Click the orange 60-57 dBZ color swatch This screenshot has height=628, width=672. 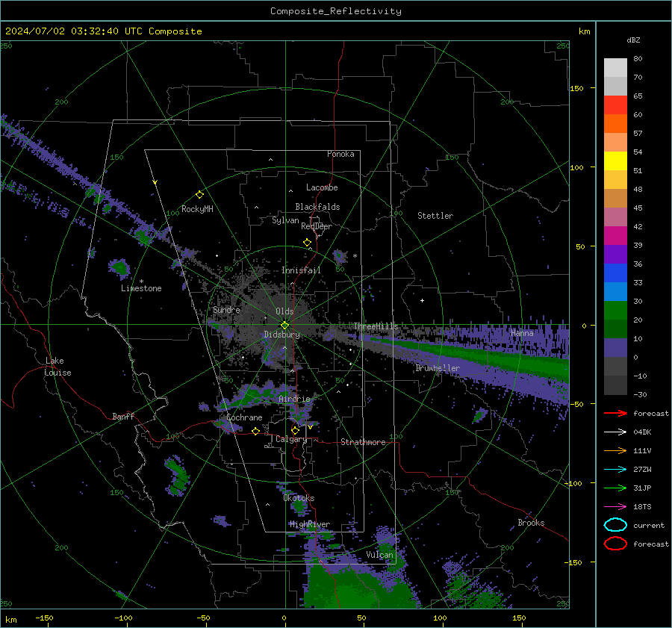pos(615,123)
